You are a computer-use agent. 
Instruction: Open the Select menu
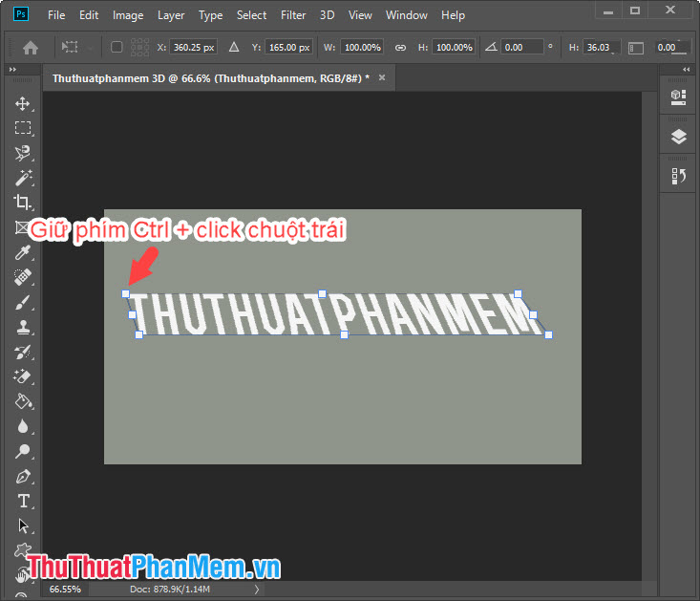251,15
